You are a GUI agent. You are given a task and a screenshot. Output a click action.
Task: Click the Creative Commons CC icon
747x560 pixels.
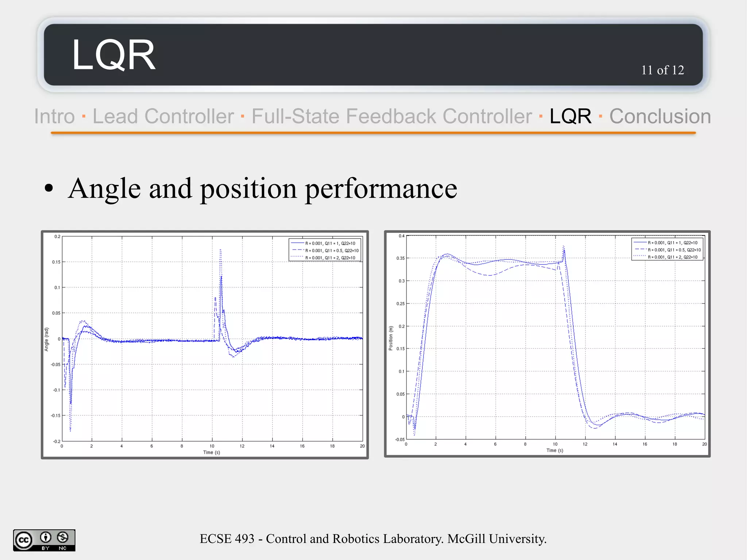tap(24, 540)
